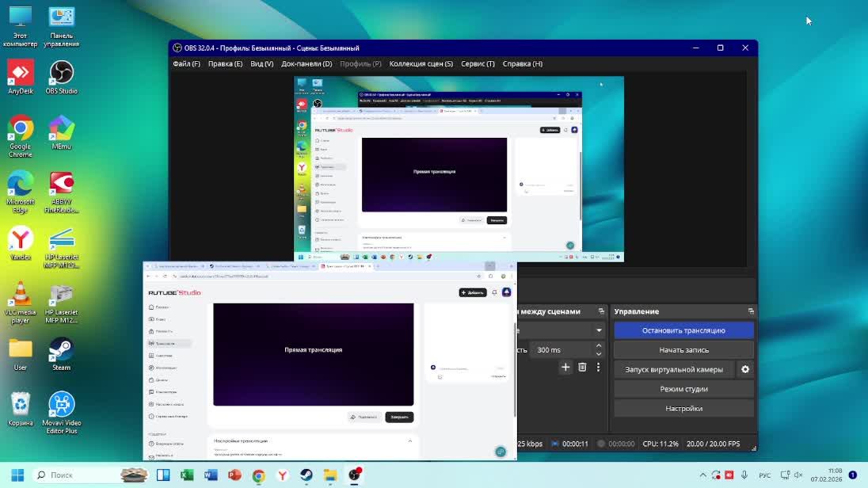Select VLC media player desktop icon
Screen dimensions: 868x488
coord(21,303)
